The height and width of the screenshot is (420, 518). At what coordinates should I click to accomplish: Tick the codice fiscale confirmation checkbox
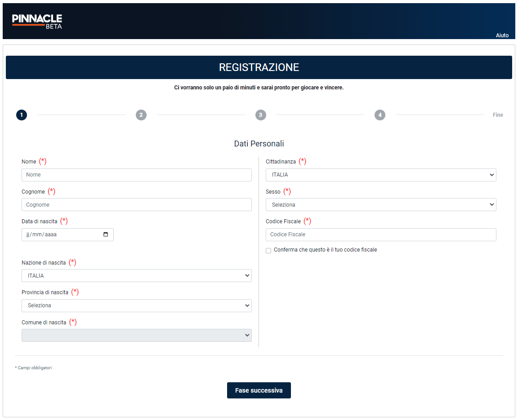pos(268,251)
